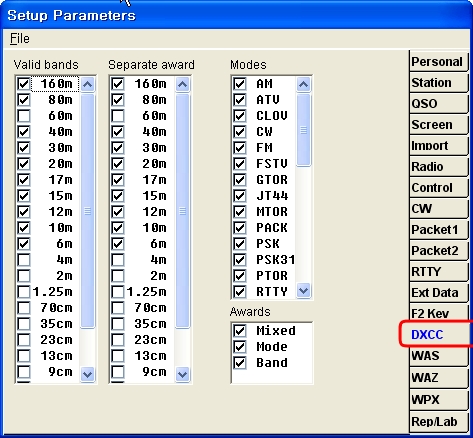Open the File menu
473x438 pixels.
[x=20, y=39]
